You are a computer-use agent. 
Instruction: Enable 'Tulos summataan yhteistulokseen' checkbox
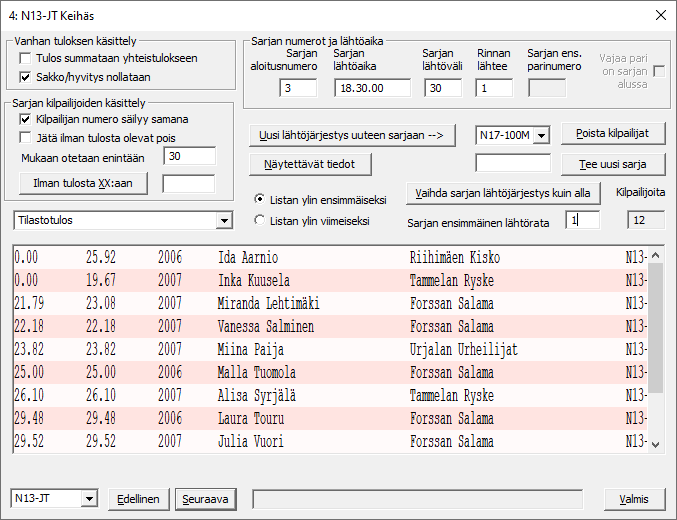tap(26, 58)
